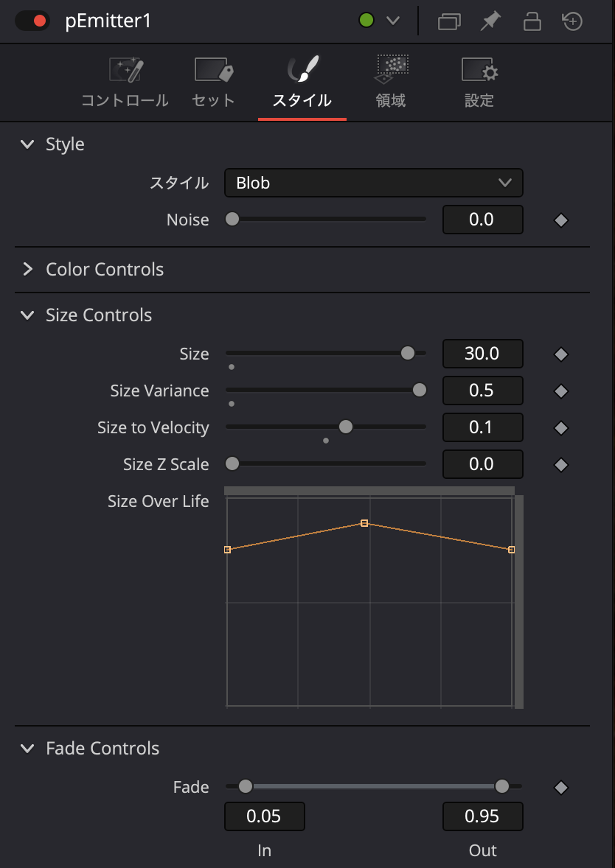Viewport: 615px width, 868px height.
Task: Toggle the pEmitter1 enable switch
Action: pyautogui.click(x=32, y=21)
